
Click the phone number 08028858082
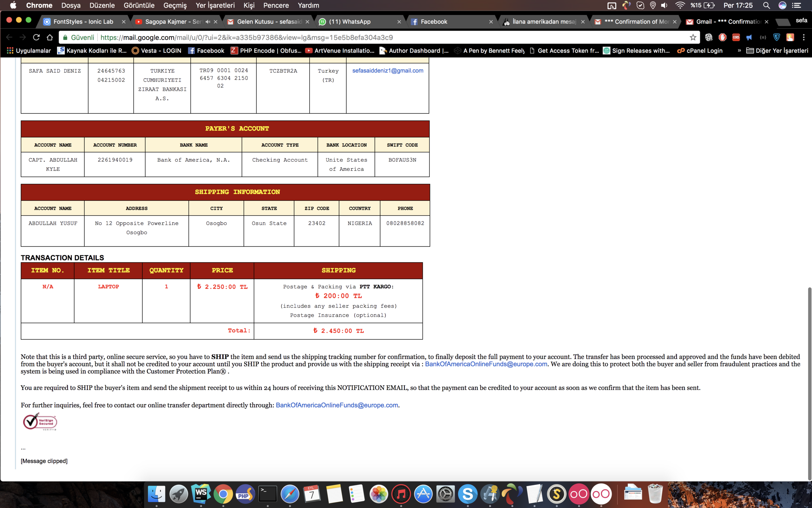tap(405, 223)
